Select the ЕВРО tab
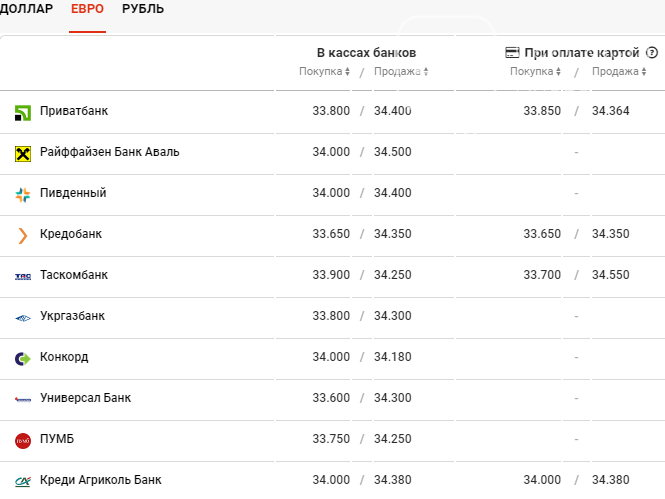 pos(87,9)
